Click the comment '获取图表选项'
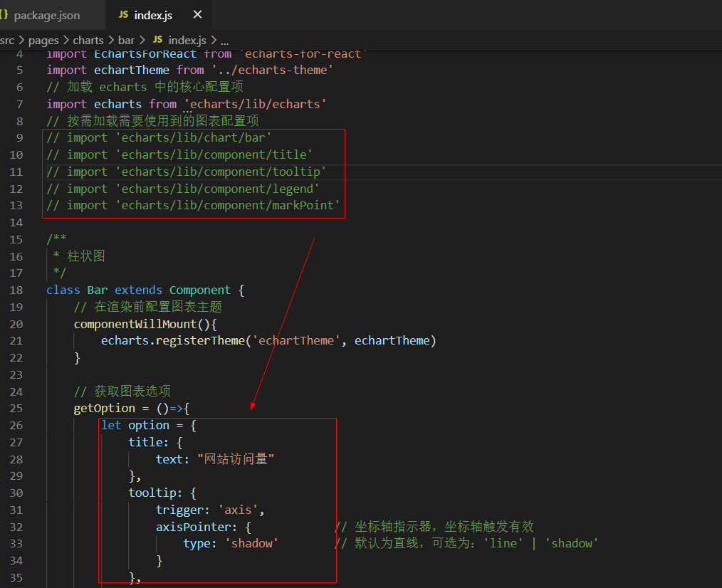Screen dimensions: 722x588 point(132,392)
